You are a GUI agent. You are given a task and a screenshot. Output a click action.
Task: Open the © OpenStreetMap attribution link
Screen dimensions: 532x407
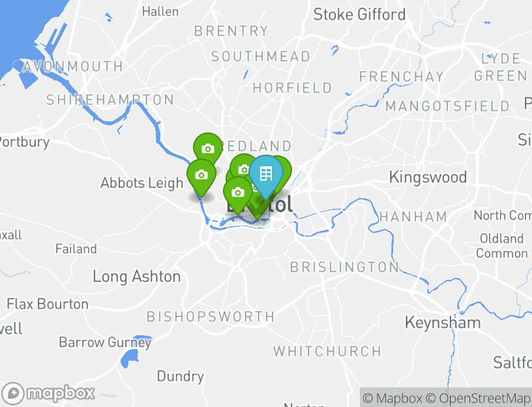point(478,398)
